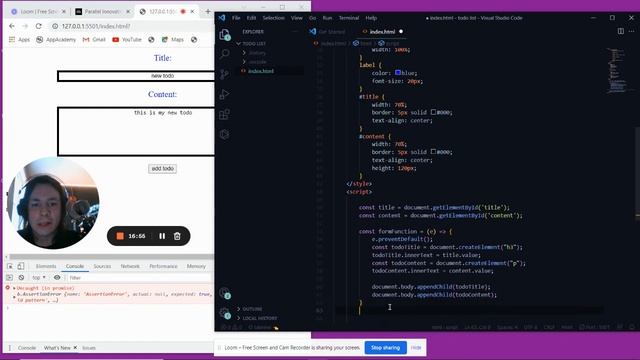This screenshot has height=360, width=640.
Task: Click the Chrome back arrow
Action: pyautogui.click(x=12, y=26)
